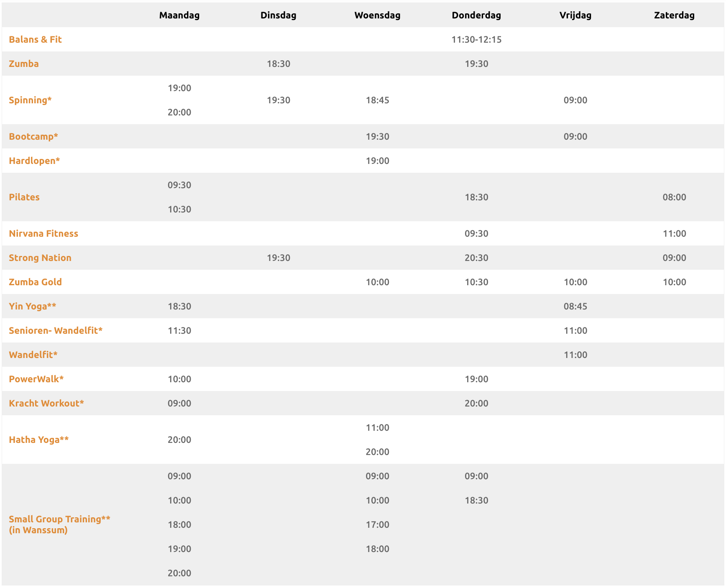Select the Donderdag column header

coord(476,15)
